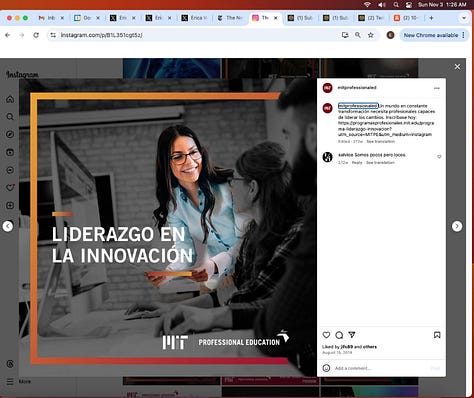Click the date and time in menu bar
Image resolution: width=474 pixels, height=398 pixels.
point(442,5)
